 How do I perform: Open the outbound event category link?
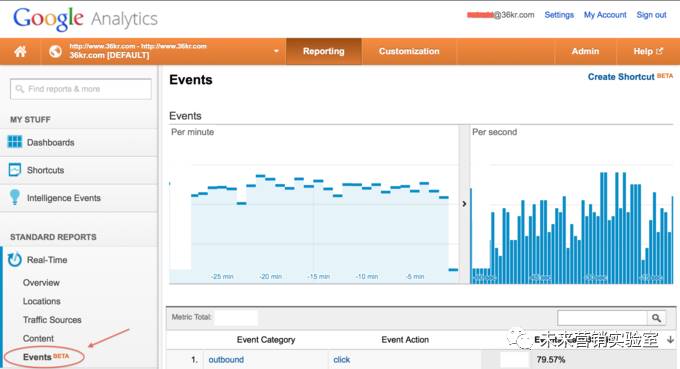pos(226,359)
